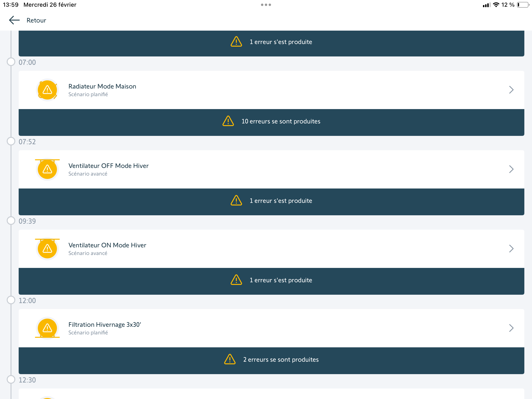Select the 07:00 timeline marker circle
Screen dimensions: 532x399
(11, 62)
